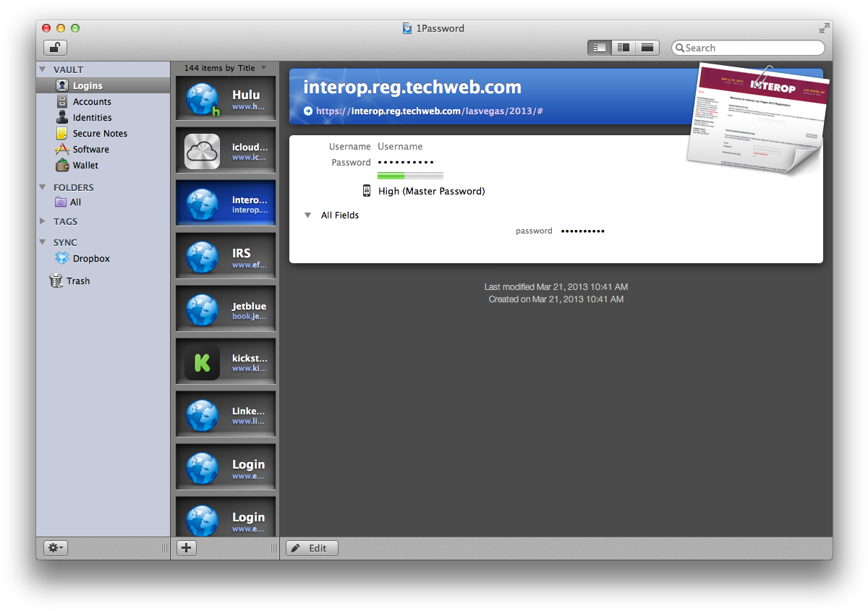Click the Wallet icon
Screen dimensions: 868x611
click(62, 165)
